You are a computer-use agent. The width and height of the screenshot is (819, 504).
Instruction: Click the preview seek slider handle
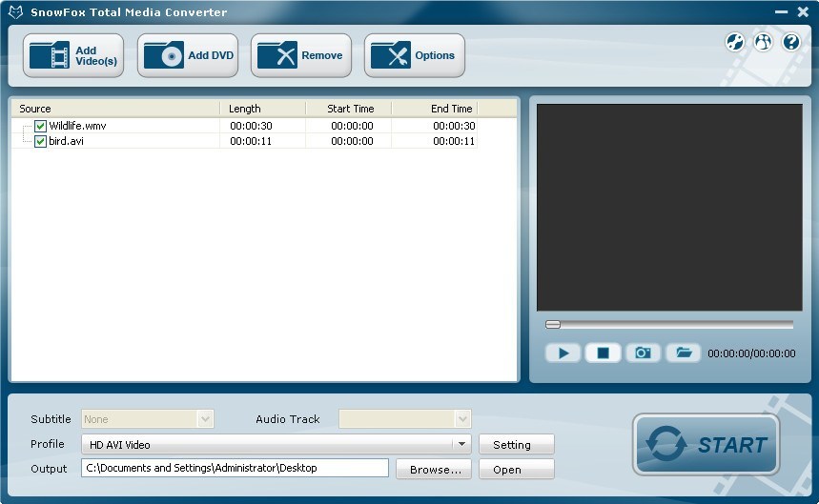(553, 325)
